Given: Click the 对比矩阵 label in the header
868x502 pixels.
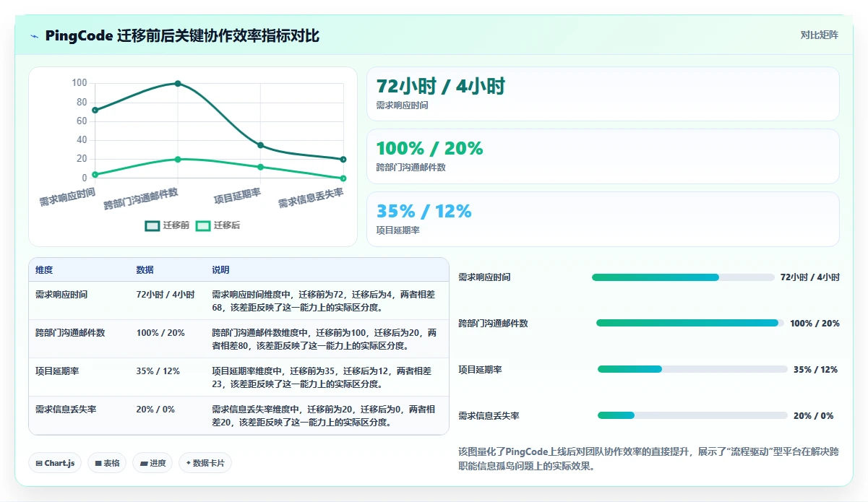Looking at the screenshot, I should pos(820,35).
